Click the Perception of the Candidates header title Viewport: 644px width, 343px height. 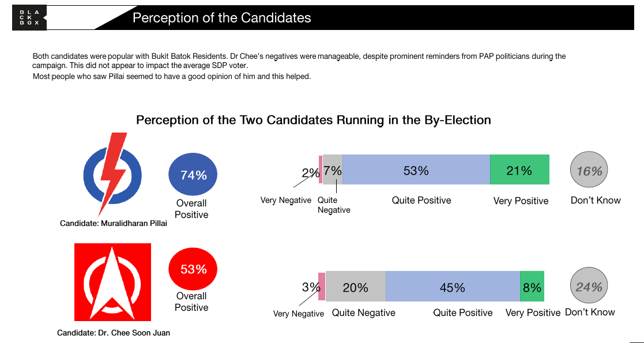pos(222,18)
